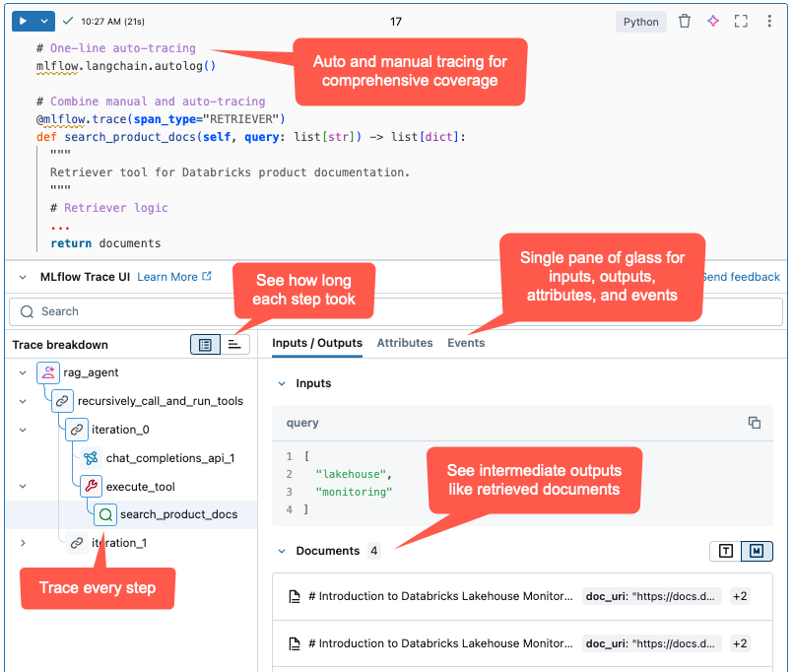Select the search_product_docs span row
794x672 pixels.
pos(131,515)
